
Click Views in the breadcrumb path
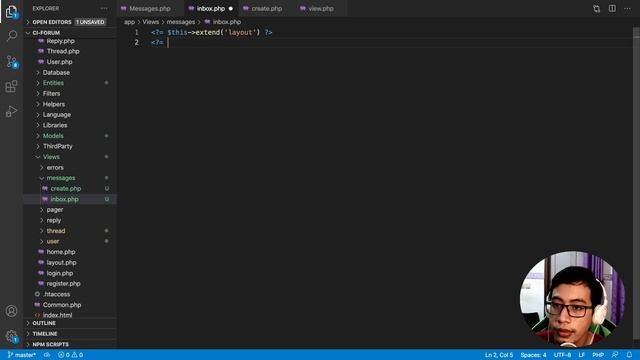pyautogui.click(x=151, y=22)
